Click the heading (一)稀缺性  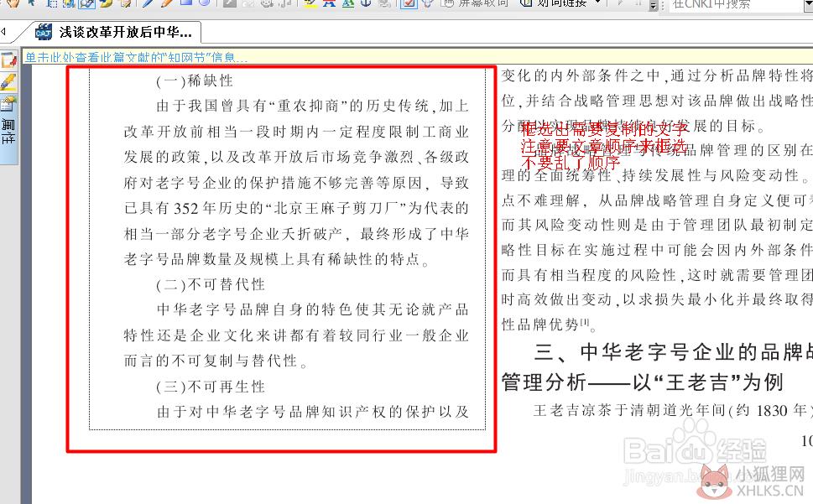195,81
